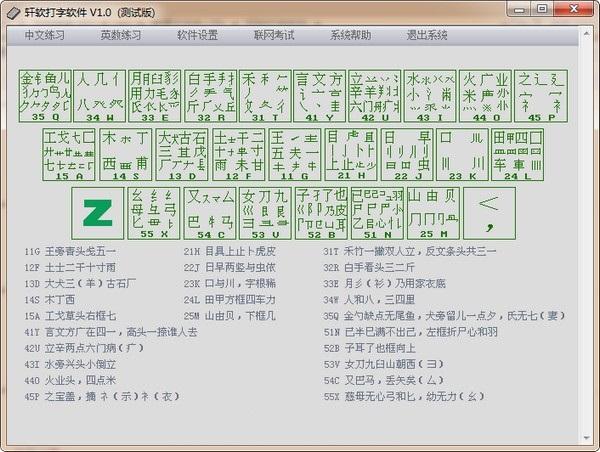600x452 pixels.
Task: Select the 35Q mnemonic line
Action: click(445, 316)
